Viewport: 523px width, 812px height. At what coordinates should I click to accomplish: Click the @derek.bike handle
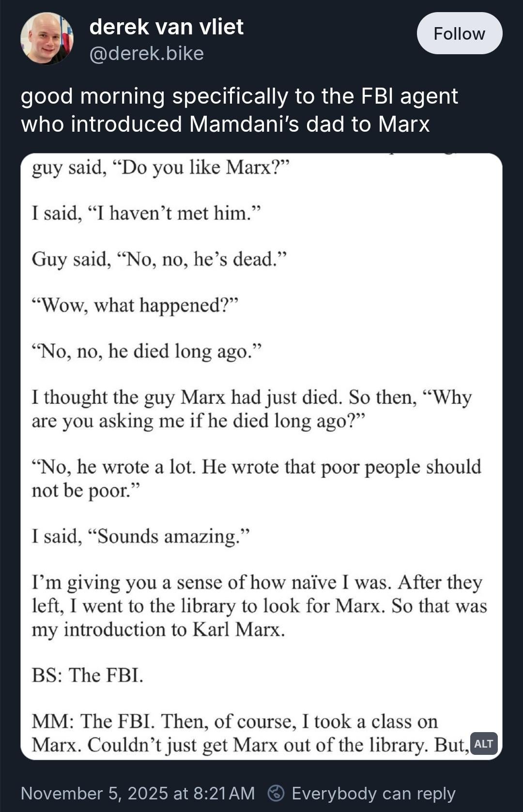click(146, 53)
